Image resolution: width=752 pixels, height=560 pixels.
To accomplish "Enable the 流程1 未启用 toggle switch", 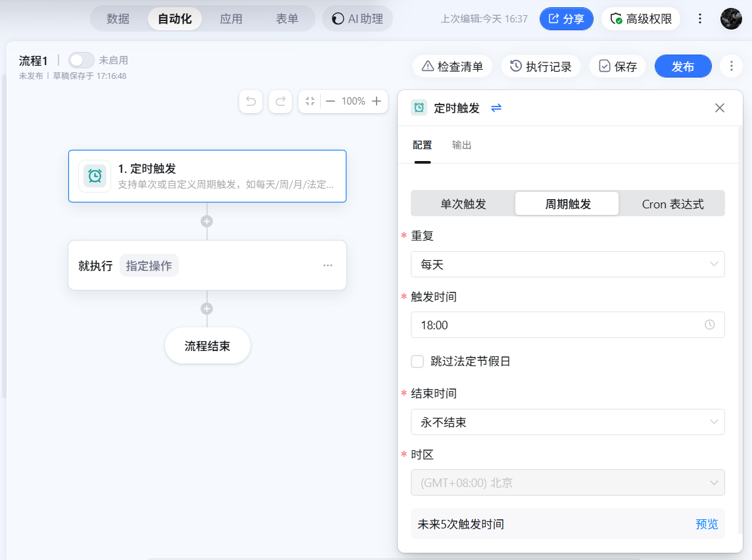I will tap(82, 60).
